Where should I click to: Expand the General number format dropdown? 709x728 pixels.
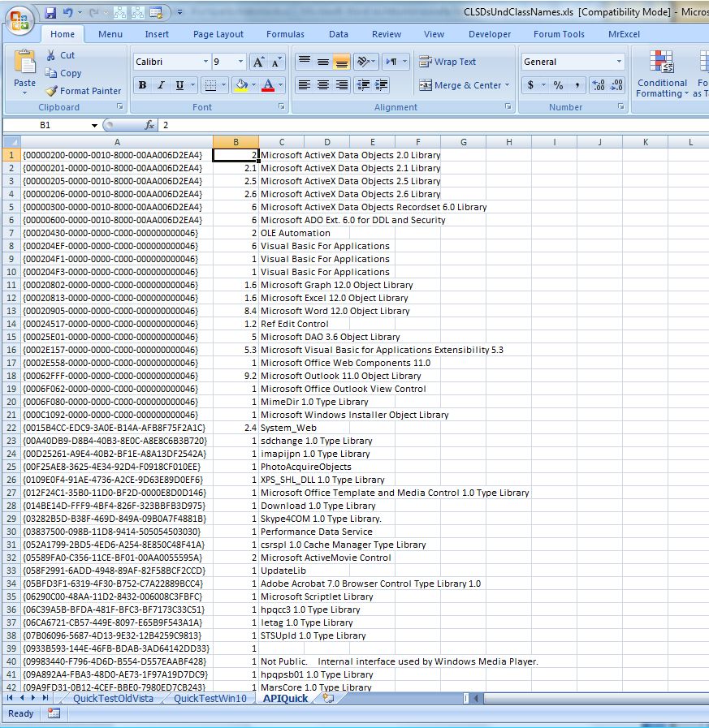pyautogui.click(x=619, y=62)
